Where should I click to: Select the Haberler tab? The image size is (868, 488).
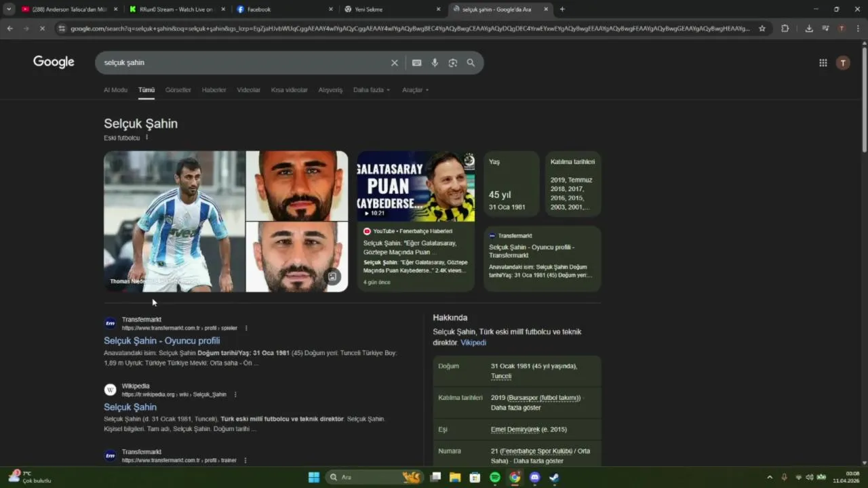214,90
